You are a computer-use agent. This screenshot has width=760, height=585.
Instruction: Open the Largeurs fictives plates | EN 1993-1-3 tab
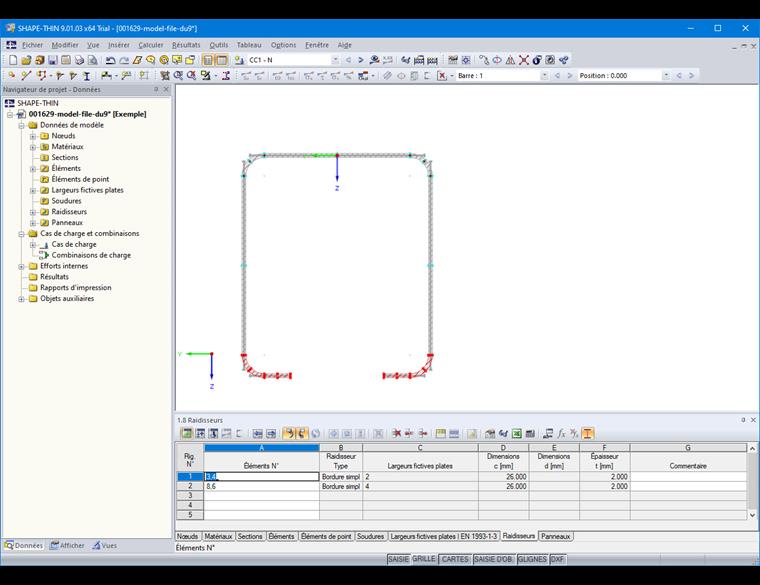tap(443, 537)
